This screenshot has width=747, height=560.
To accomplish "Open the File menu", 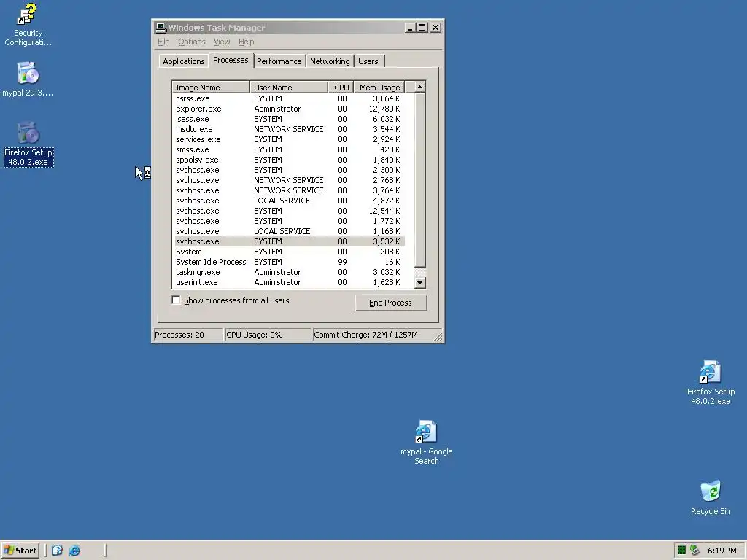I will click(x=163, y=42).
